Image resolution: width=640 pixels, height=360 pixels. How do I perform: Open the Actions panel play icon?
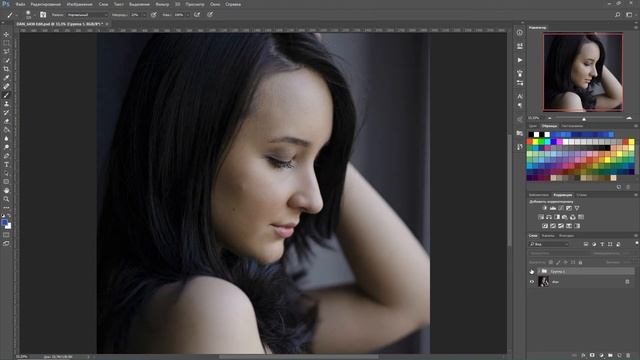click(x=520, y=60)
